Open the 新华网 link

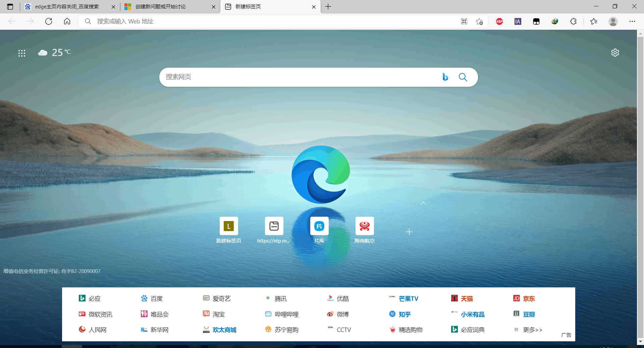pyautogui.click(x=155, y=330)
